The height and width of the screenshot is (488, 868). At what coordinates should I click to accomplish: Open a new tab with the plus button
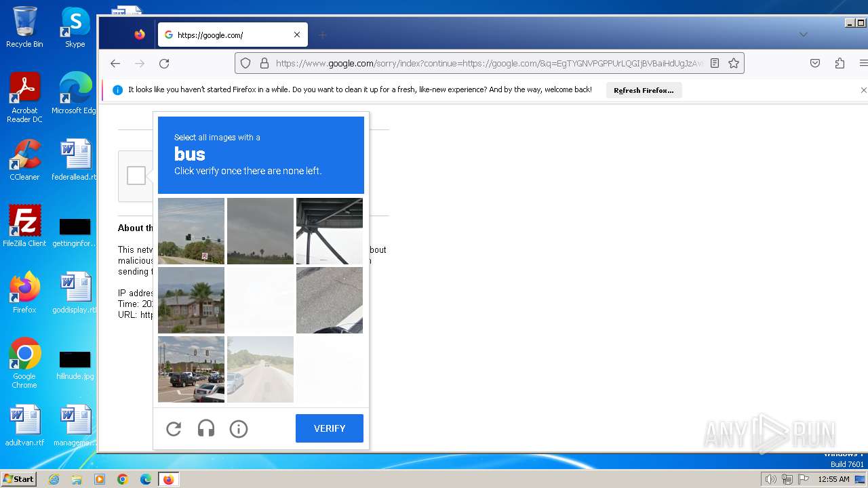coord(323,35)
